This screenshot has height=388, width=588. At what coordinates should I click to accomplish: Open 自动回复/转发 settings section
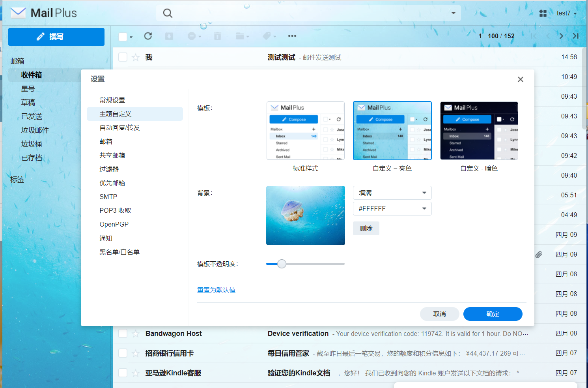click(135, 128)
